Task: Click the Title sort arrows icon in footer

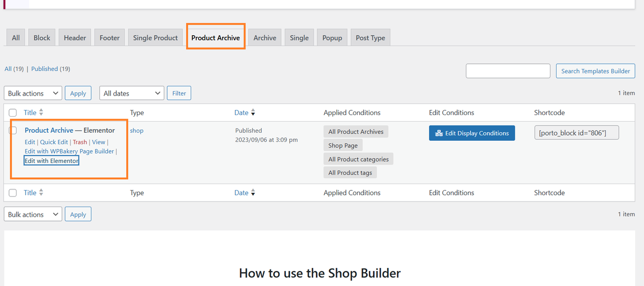Action: pyautogui.click(x=41, y=193)
